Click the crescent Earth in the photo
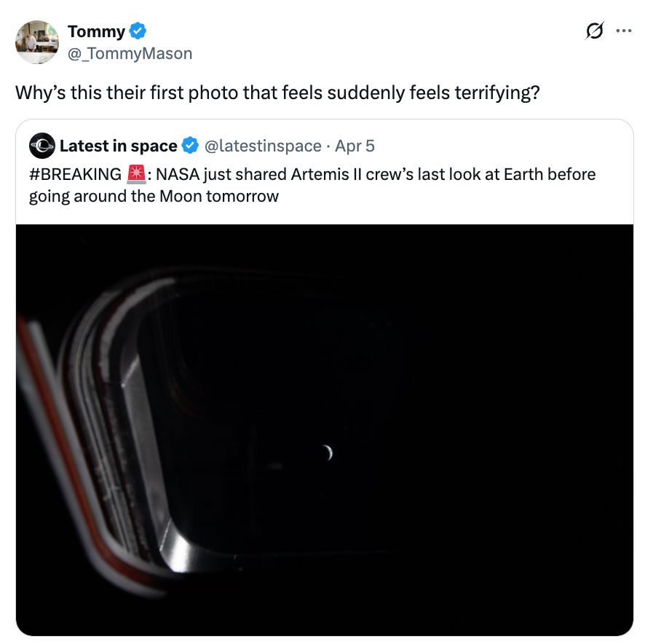The image size is (645, 644). [x=328, y=453]
